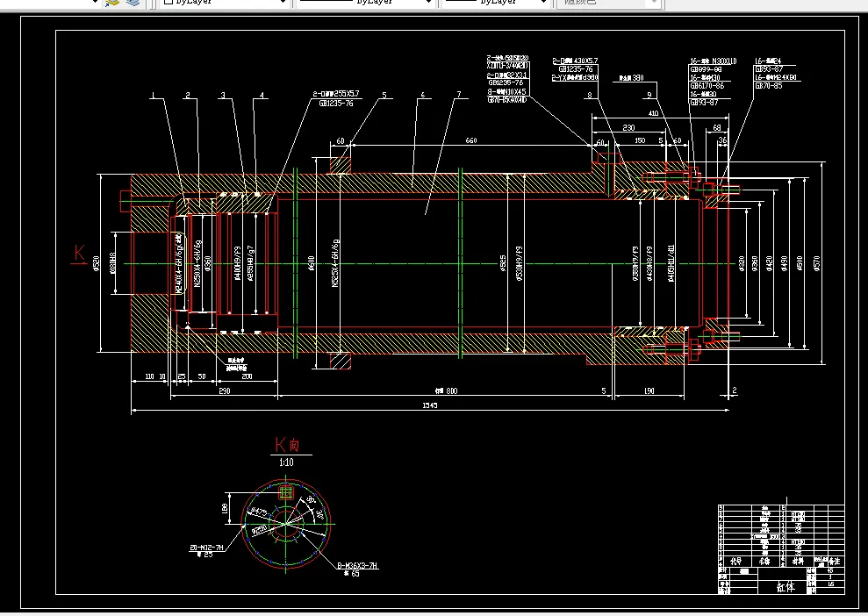This screenshot has width=868, height=616.
Task: Select the 缸体 title in title block
Action: point(785,587)
